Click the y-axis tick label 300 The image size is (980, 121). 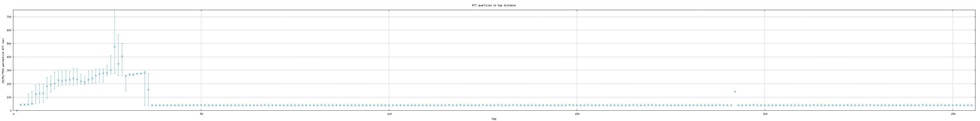[x=9, y=70]
